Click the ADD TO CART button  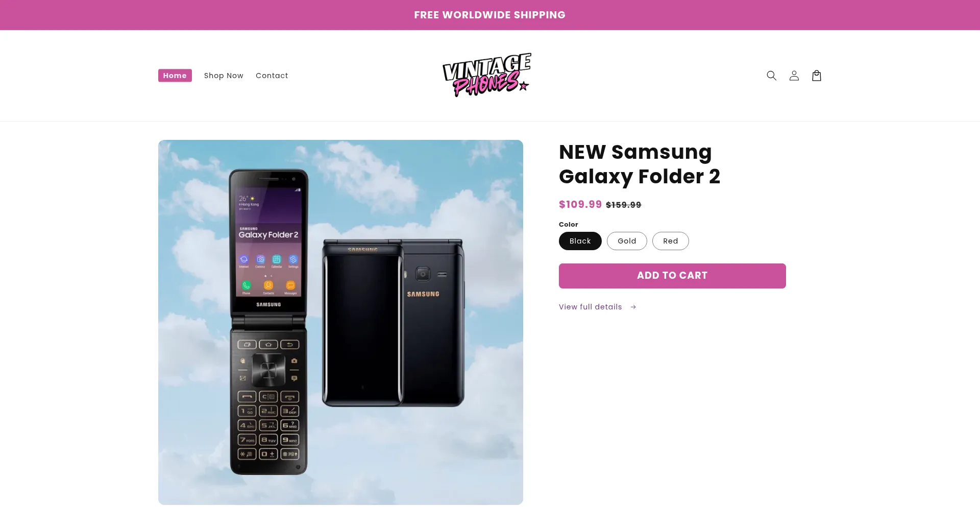[x=672, y=276]
